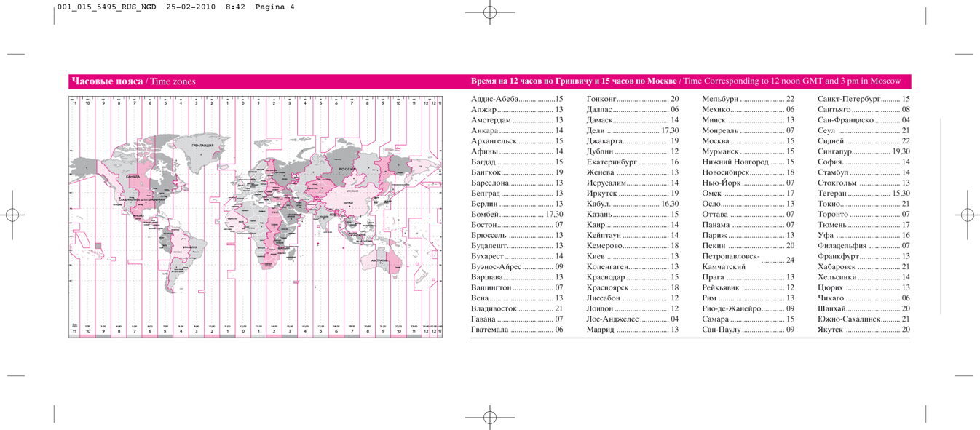Click the 'Часовые пояса / Time zones' heading
The height and width of the screenshot is (430, 980).
(133, 81)
